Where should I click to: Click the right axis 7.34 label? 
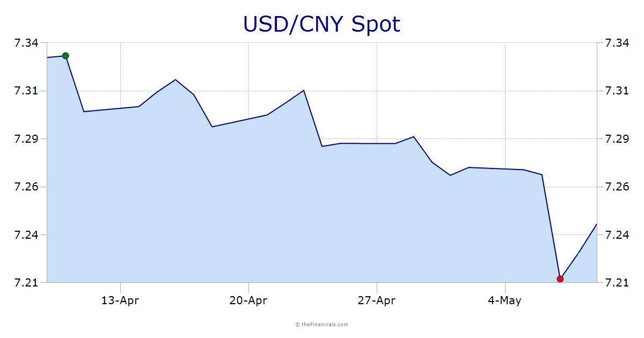tap(617, 43)
